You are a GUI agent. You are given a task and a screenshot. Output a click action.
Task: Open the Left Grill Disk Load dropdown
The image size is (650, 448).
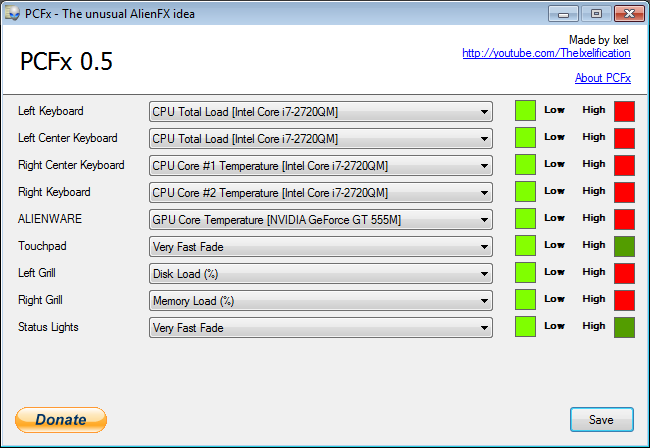320,274
